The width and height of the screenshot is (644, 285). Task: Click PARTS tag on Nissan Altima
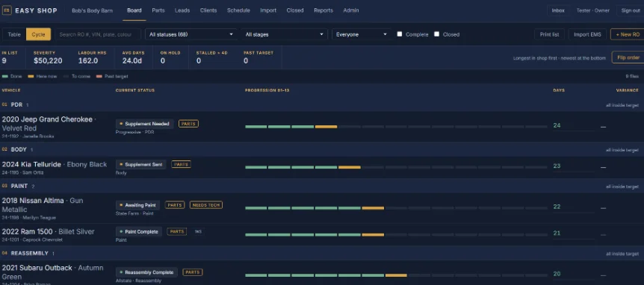click(175, 205)
